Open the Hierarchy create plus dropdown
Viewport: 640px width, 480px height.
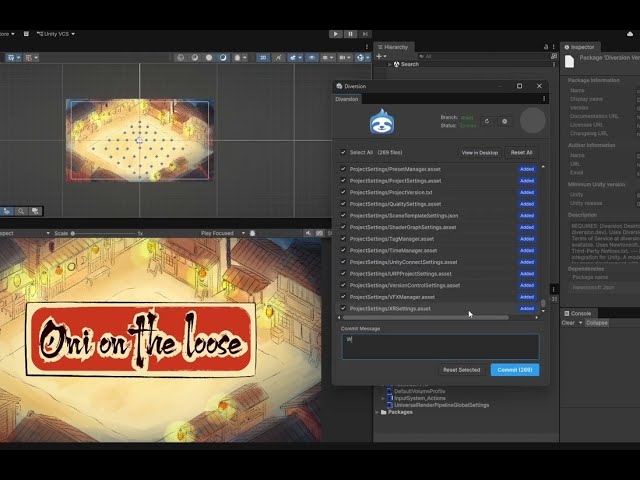point(381,56)
